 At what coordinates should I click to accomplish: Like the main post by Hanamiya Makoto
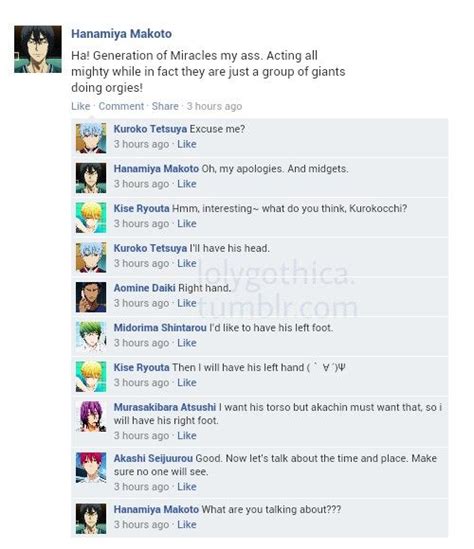(81, 106)
